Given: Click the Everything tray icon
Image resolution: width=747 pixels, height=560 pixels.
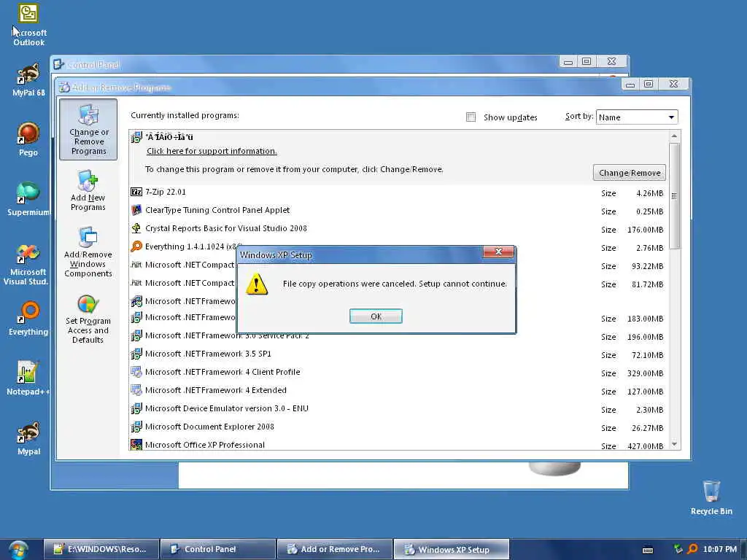Looking at the screenshot, I should tap(693, 549).
